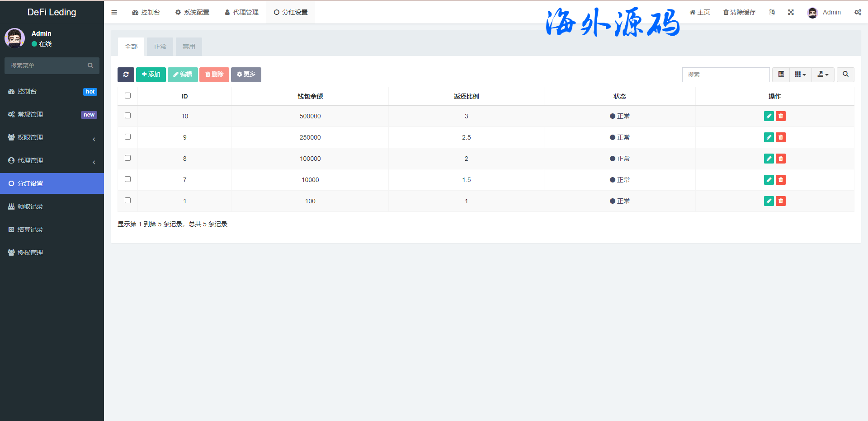Open the 系统配置 top navigation tab
Screen dimensions: 868x421
click(192, 12)
